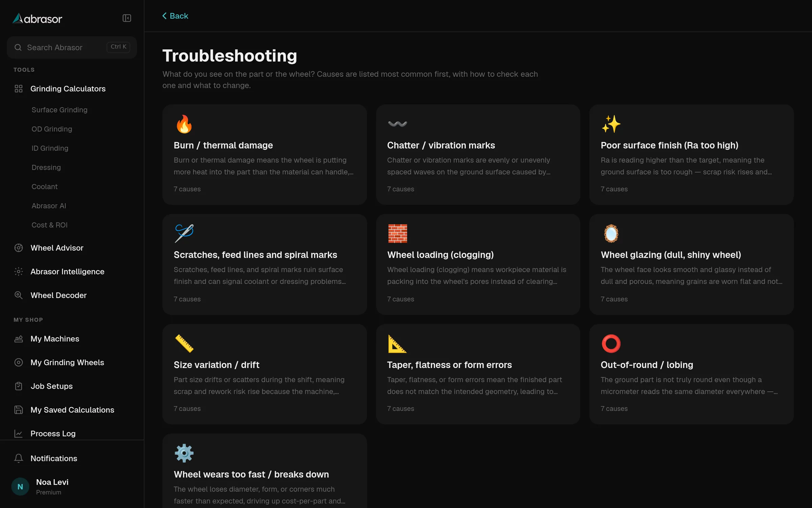Click the triangle ruler Taper icon
812x508 pixels.
tap(397, 343)
